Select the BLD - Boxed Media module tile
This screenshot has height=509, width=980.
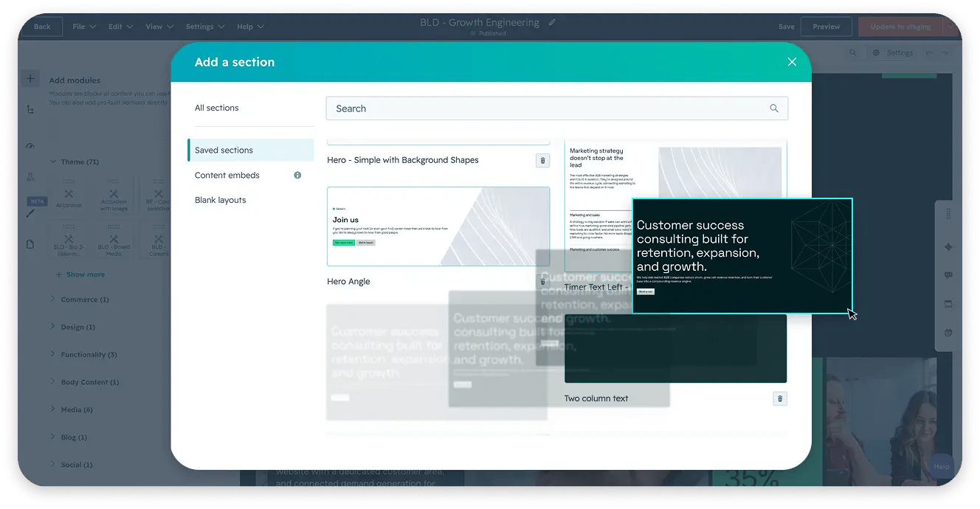pyautogui.click(x=114, y=240)
